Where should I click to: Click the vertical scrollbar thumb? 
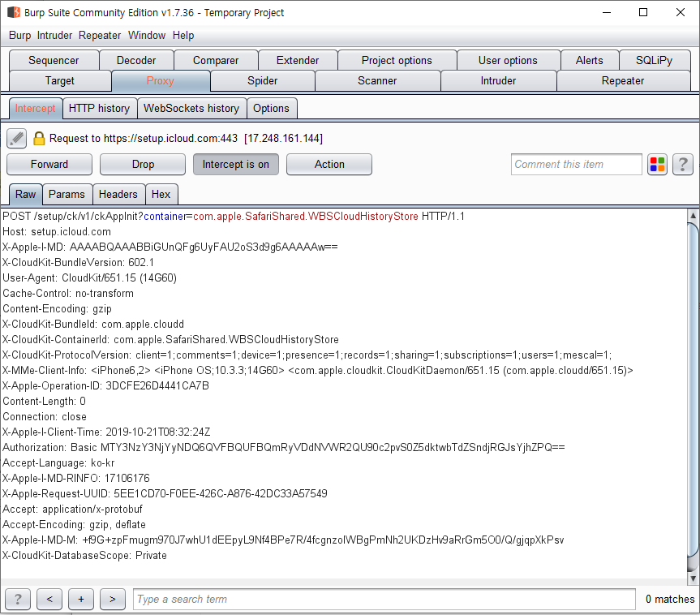(693, 390)
